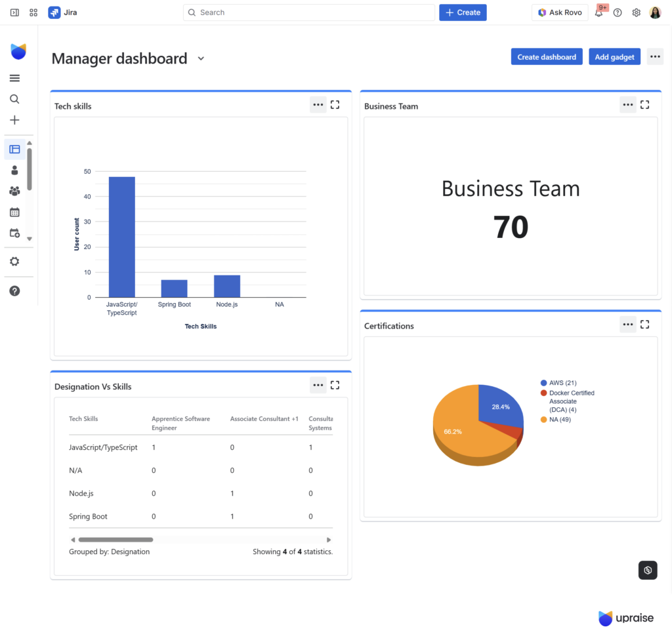Expand the Manager dashboard title dropdown
Screen dimensions: 672x640
pos(201,58)
